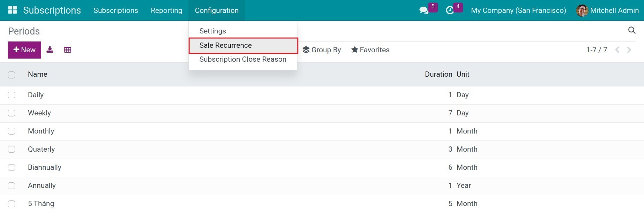Image resolution: width=644 pixels, height=213 pixels.
Task: Click the download export icon
Action: point(50,50)
